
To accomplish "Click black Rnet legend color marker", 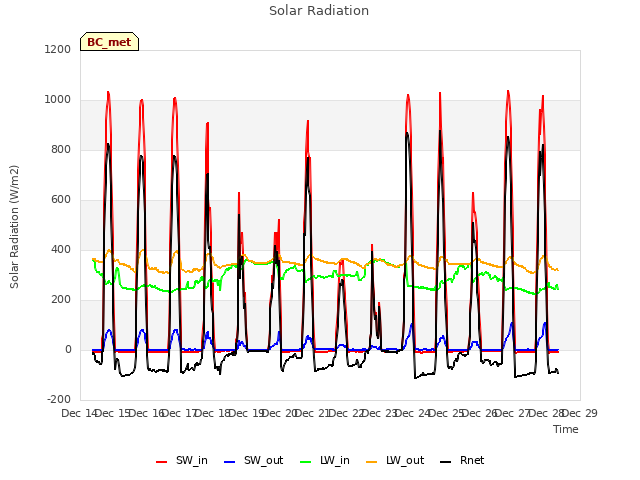I will 446,462.
